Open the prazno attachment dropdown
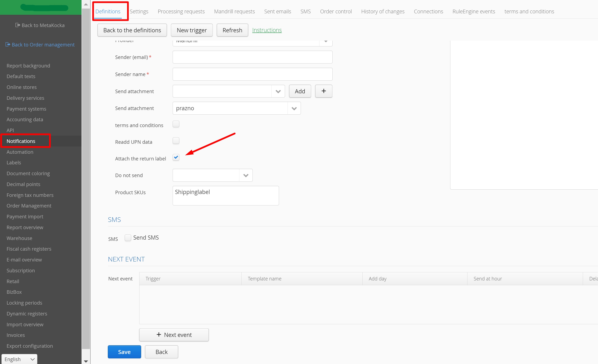 (294, 108)
